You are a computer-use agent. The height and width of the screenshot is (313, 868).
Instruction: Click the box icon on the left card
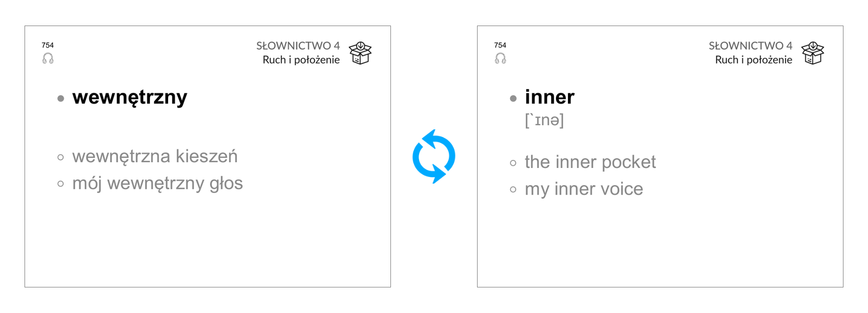360,53
